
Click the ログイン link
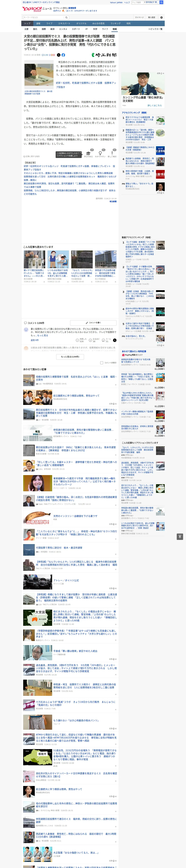[57, 11]
